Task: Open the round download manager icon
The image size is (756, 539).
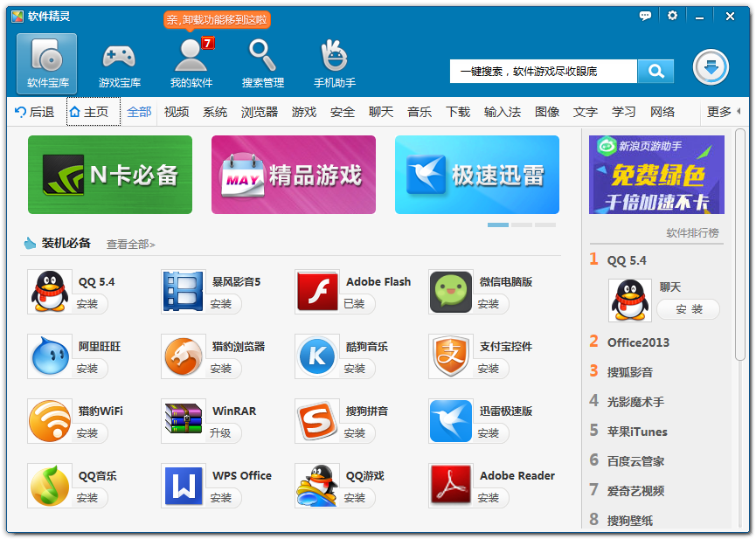Action: [711, 67]
